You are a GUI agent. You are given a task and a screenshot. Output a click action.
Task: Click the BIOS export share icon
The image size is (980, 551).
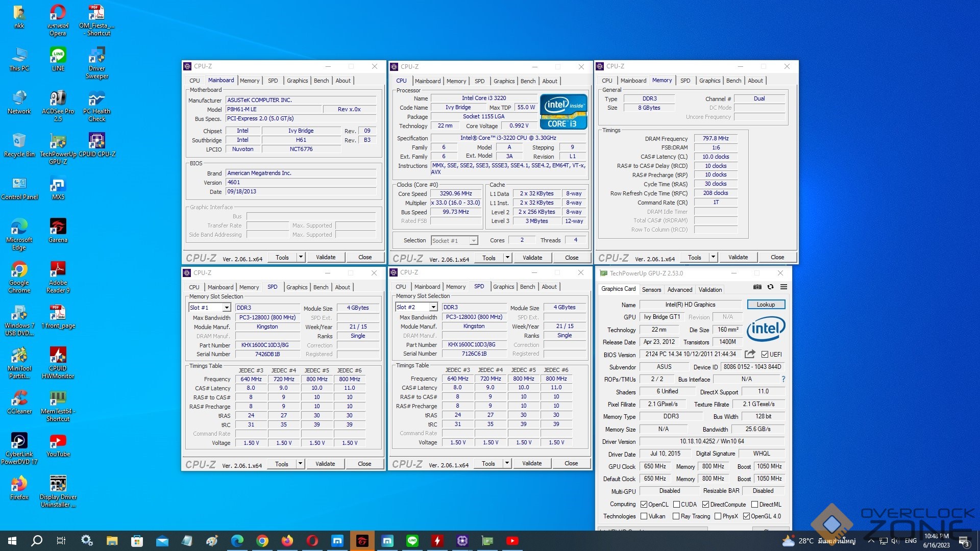(749, 354)
